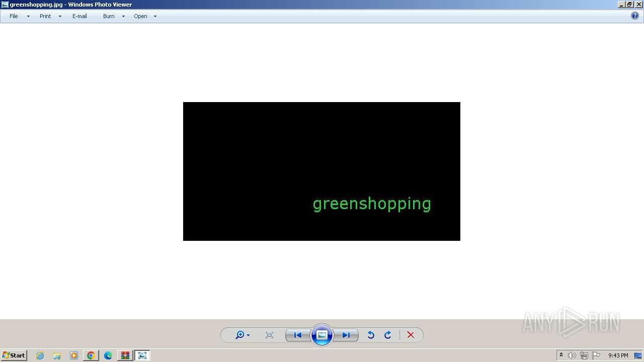Open the File menu

[14, 16]
